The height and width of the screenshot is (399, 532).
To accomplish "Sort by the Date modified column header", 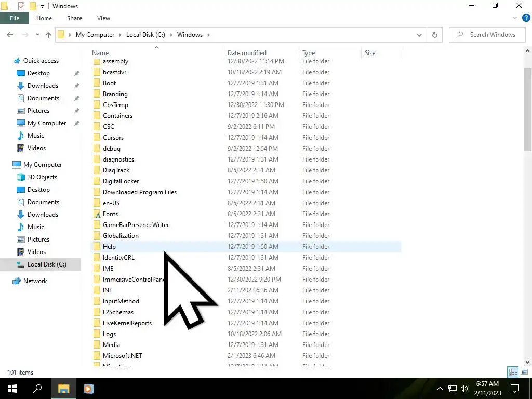I will click(x=247, y=53).
